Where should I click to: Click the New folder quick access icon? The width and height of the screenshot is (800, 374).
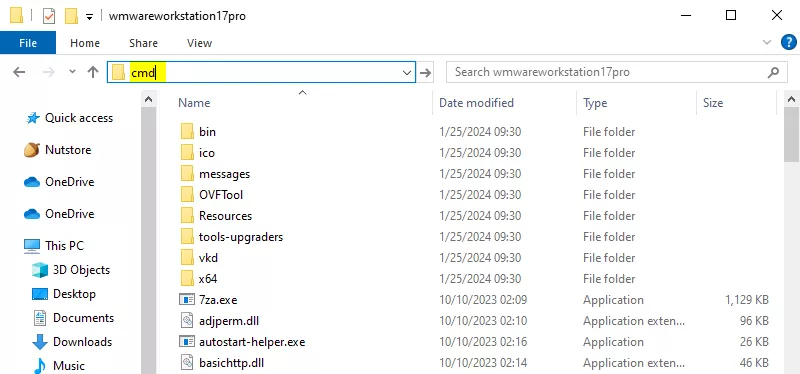[71, 16]
